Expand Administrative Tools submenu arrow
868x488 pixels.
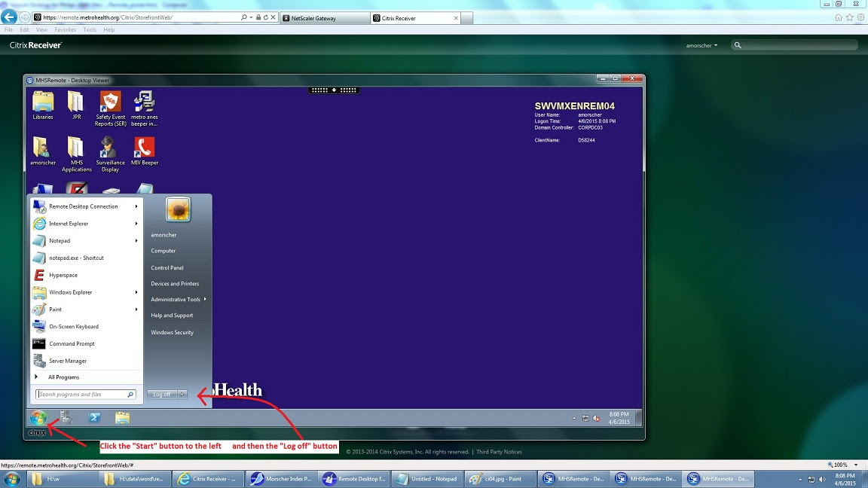pyautogui.click(x=205, y=299)
